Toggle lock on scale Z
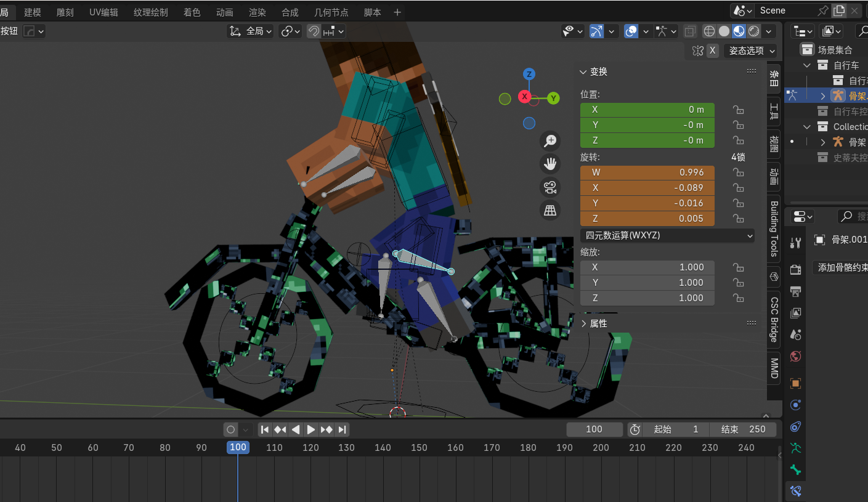 click(738, 298)
